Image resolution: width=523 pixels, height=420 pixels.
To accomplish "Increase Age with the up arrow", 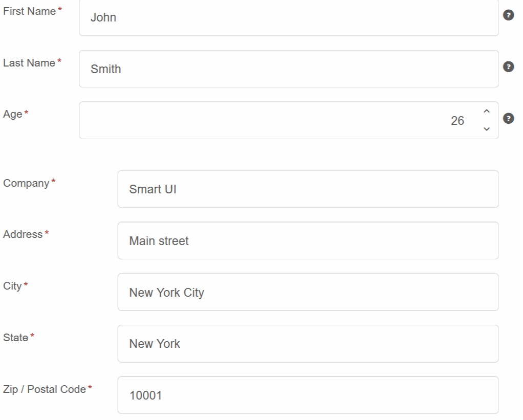I will 487,112.
